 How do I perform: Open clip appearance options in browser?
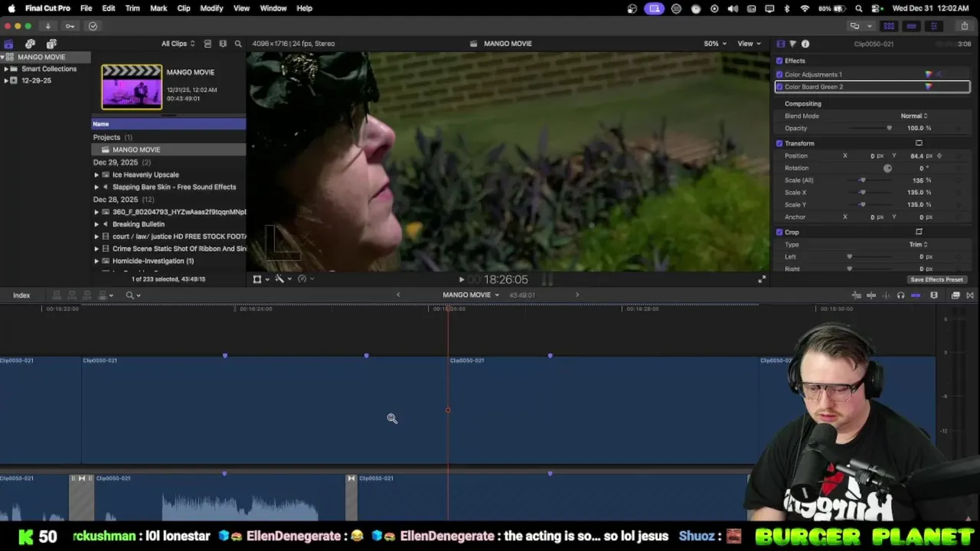coord(223,44)
